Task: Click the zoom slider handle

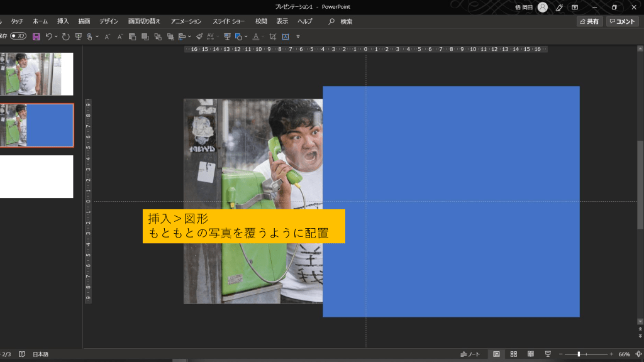Action: coord(579,354)
